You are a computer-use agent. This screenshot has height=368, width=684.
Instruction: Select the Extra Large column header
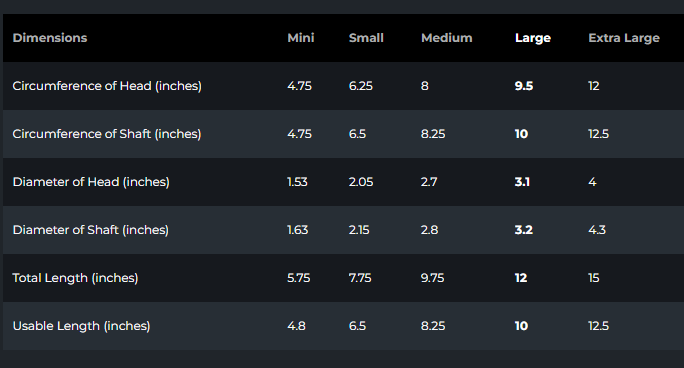click(x=624, y=38)
